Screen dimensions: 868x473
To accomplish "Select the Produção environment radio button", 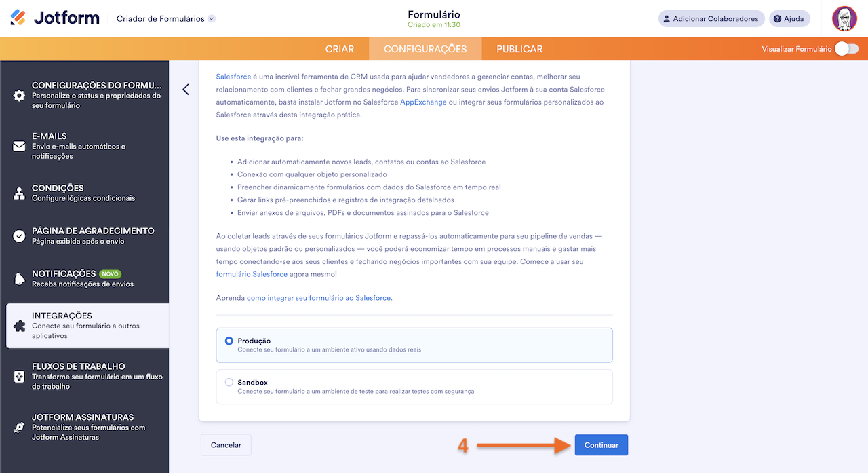I will pos(229,341).
